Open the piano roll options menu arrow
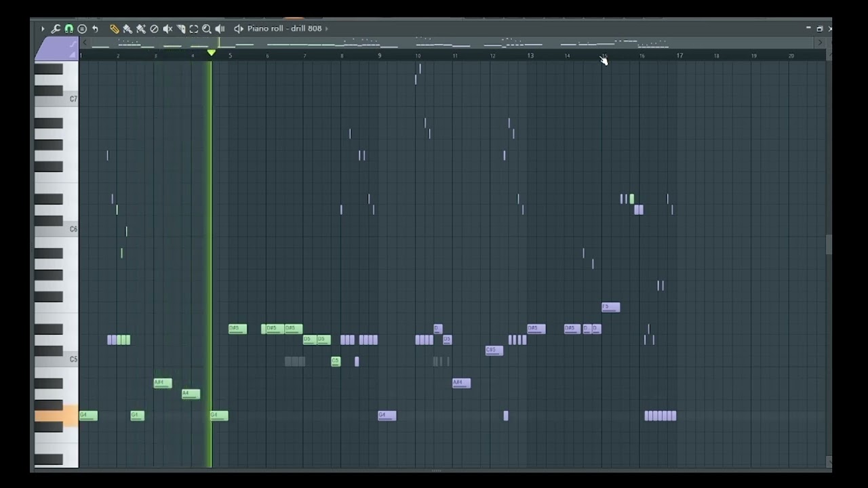 coord(43,28)
